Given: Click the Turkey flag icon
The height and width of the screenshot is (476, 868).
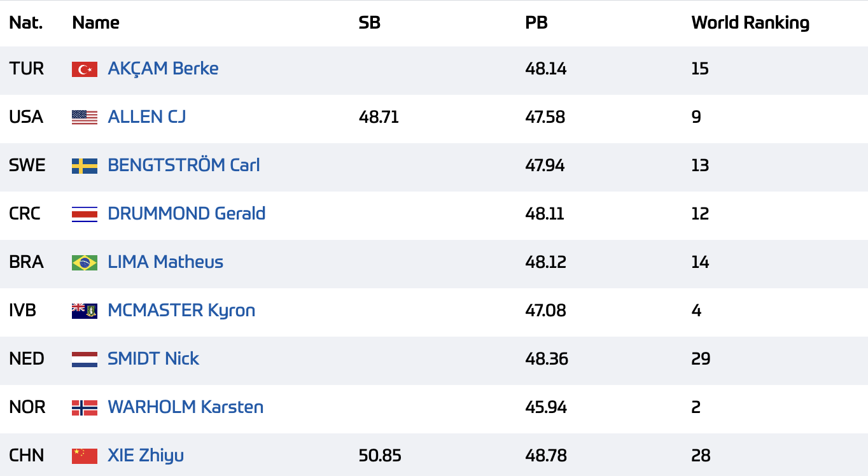Looking at the screenshot, I should (85, 69).
